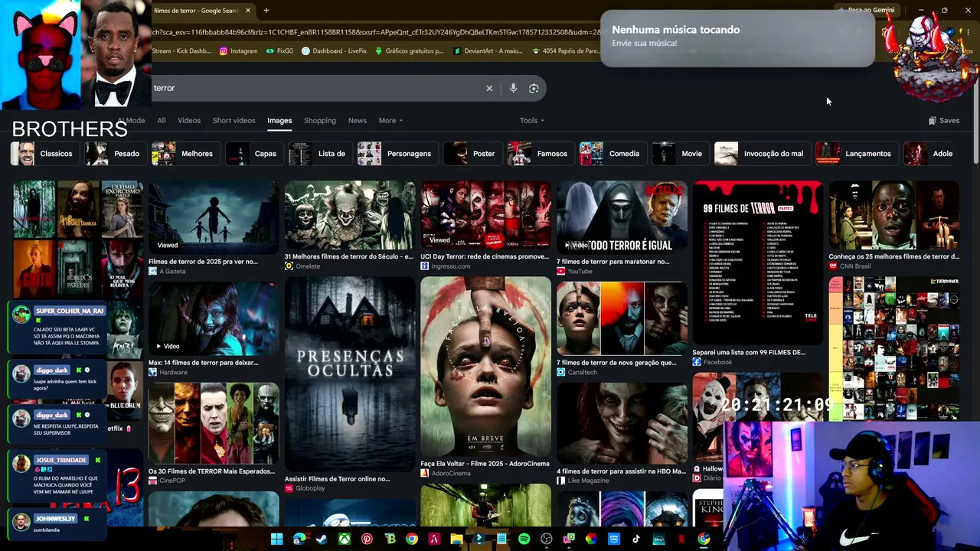Click the Chrome address bar URL

point(377,32)
